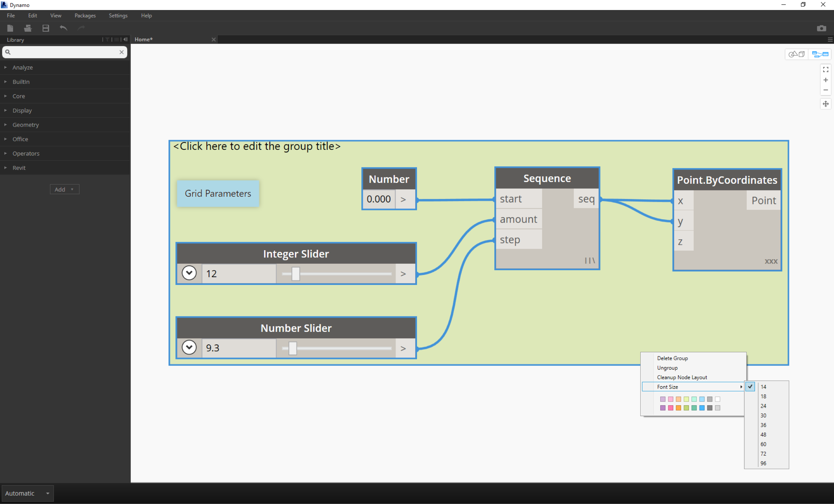Open the Packages menu
834x504 pixels.
coord(85,16)
